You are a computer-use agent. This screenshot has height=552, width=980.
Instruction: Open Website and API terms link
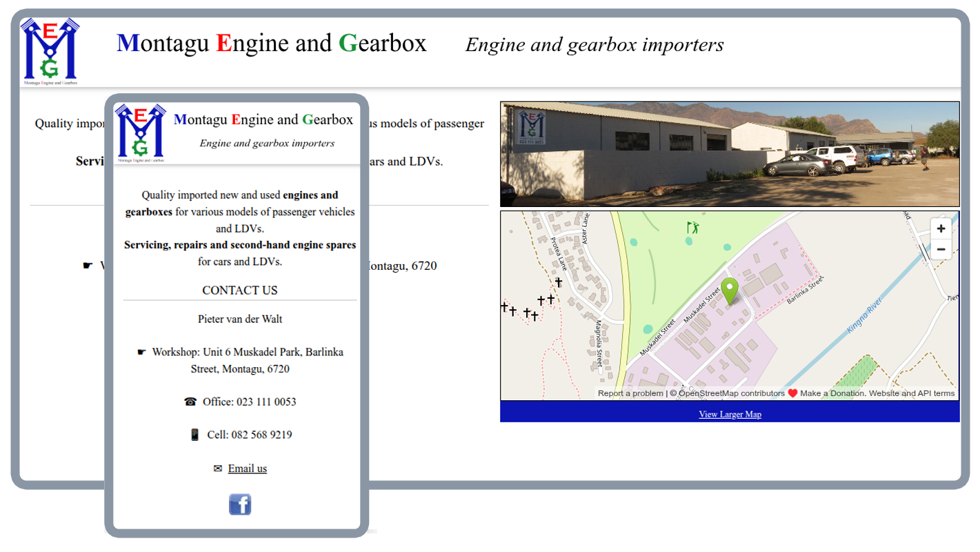point(912,393)
